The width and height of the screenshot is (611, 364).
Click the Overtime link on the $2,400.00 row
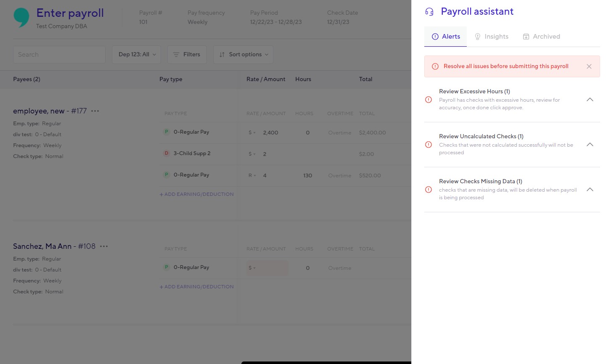point(340,133)
